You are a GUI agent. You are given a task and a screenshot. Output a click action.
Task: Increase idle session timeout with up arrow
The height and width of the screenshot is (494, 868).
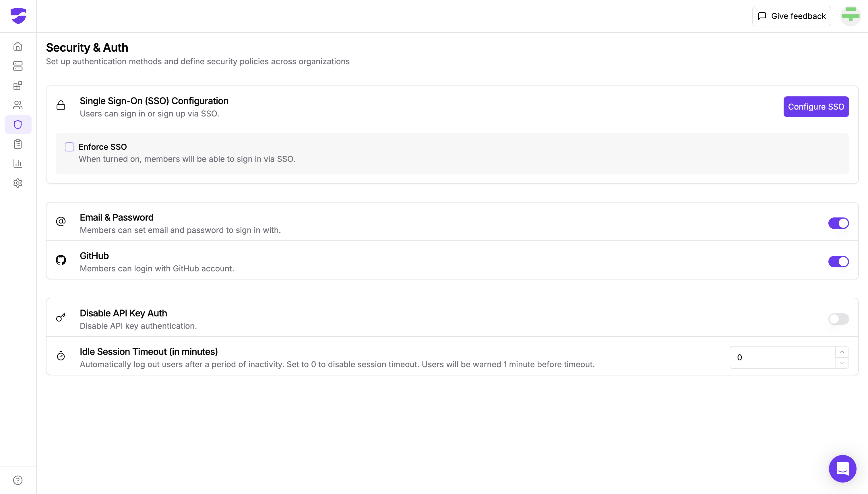point(842,352)
